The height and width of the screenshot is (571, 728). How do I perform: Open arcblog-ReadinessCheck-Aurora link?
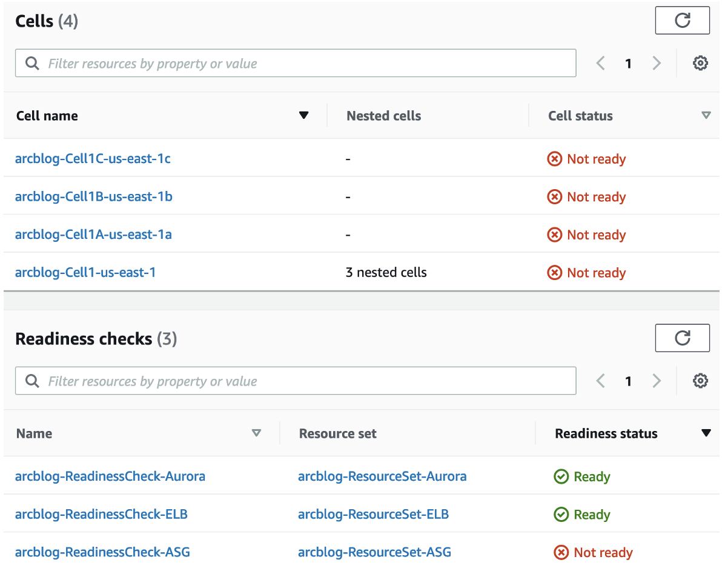click(110, 476)
